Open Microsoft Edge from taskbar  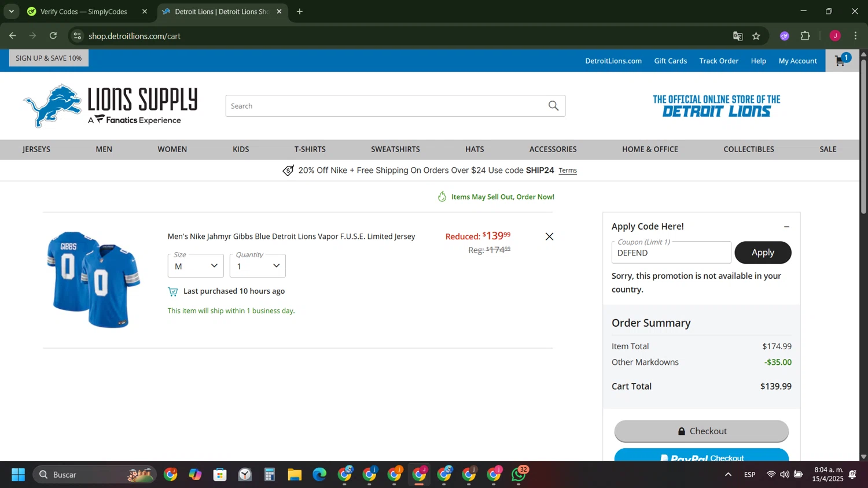pos(319,475)
